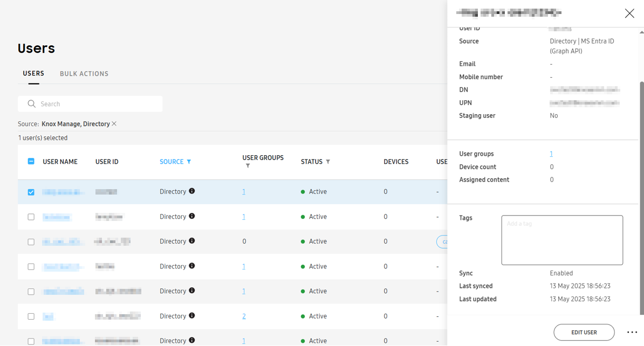The width and height of the screenshot is (644, 346).
Task: Toggle the select-all checkbox in table header
Action: click(x=31, y=161)
